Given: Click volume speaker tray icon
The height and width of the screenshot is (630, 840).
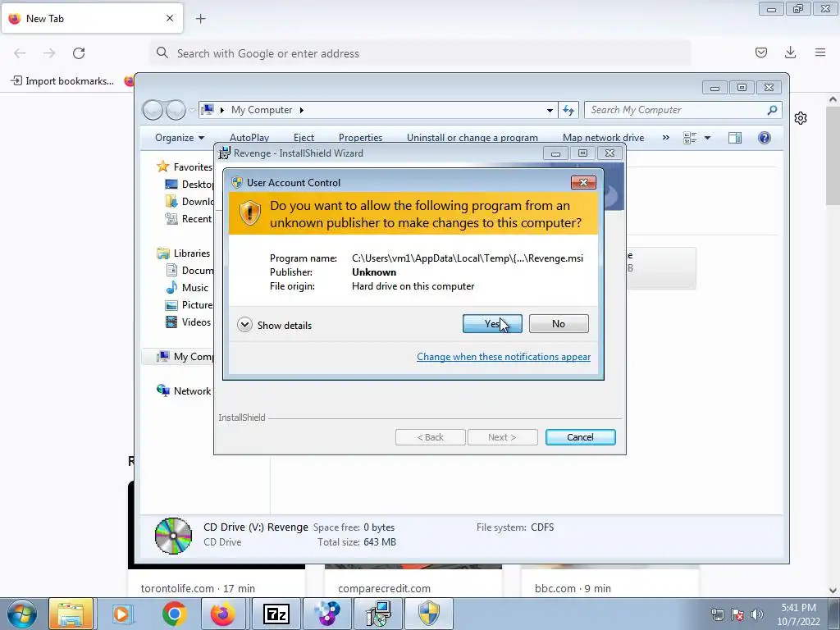Looking at the screenshot, I should click(x=756, y=614).
